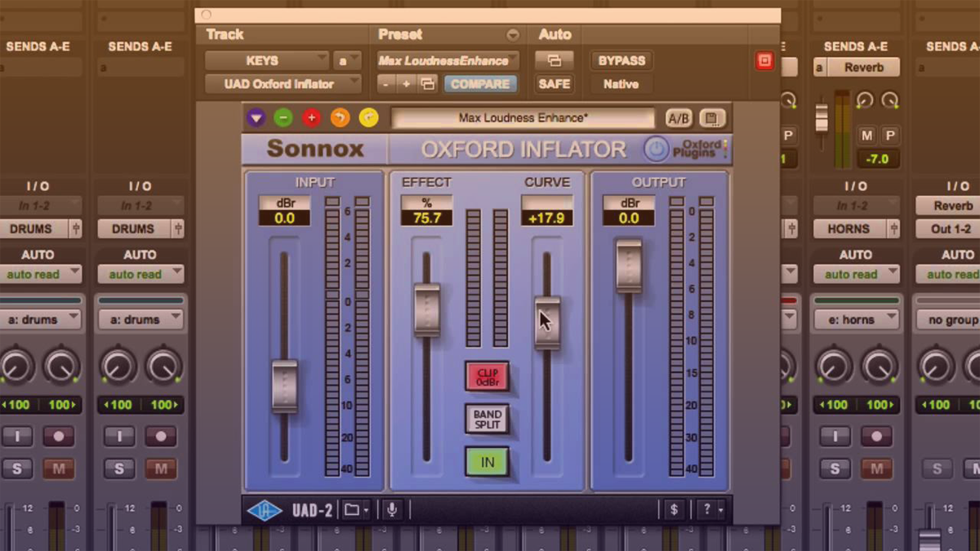
Task: Toggle the CLIP 0dBr button
Action: 487,376
